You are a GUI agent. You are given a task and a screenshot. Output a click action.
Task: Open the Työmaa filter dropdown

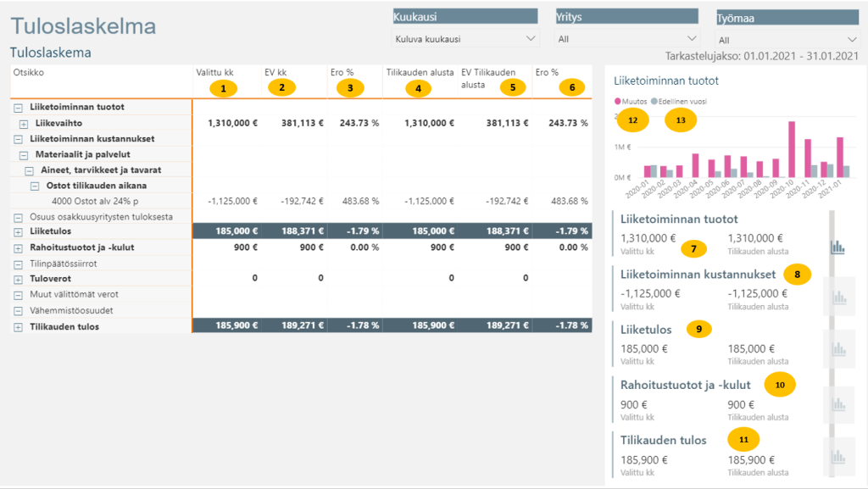point(787,40)
